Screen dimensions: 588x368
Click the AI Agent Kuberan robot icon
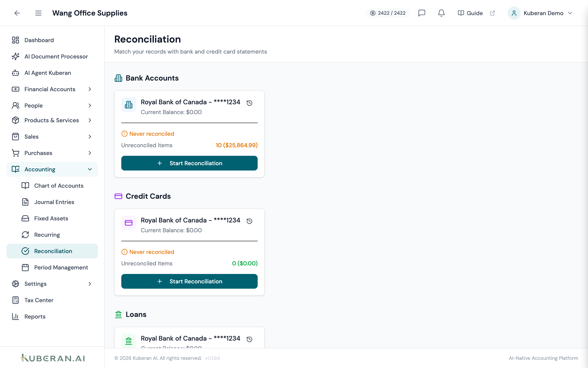click(x=16, y=73)
